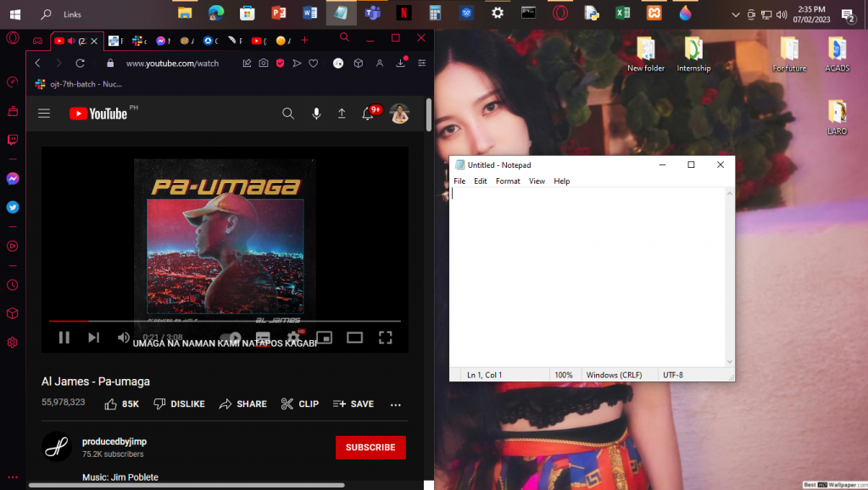Screen dimensions: 868x490
Task: Click the Opera logo menu button
Action: (x=13, y=37)
